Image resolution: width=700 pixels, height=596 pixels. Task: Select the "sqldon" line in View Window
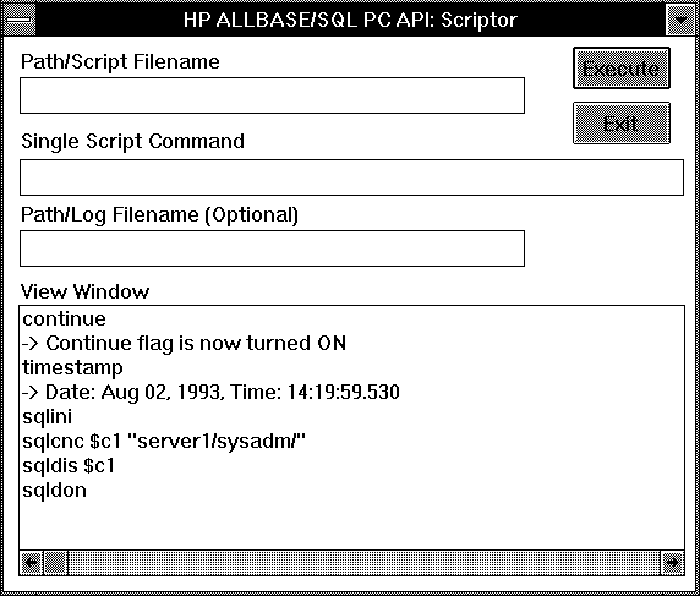pos(54,490)
